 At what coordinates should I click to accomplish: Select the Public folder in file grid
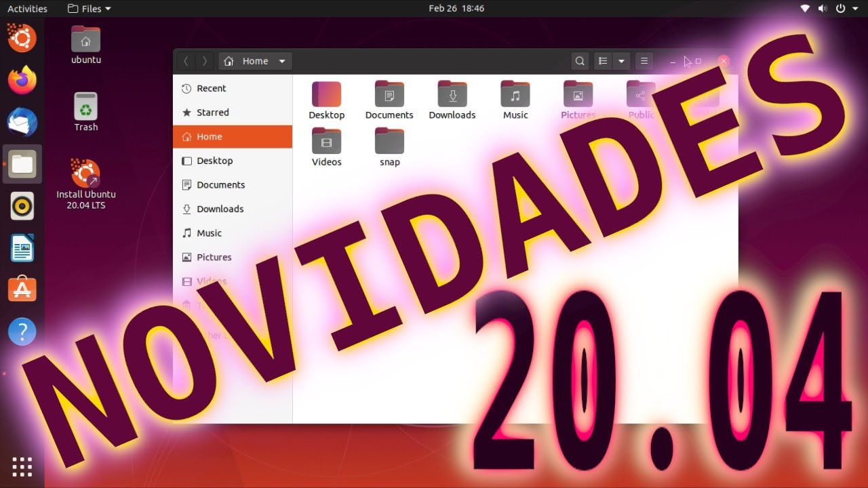[x=641, y=100]
